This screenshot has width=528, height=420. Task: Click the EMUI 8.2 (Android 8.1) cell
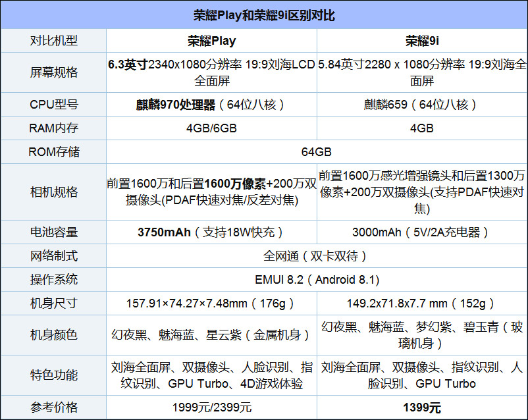coord(317,280)
